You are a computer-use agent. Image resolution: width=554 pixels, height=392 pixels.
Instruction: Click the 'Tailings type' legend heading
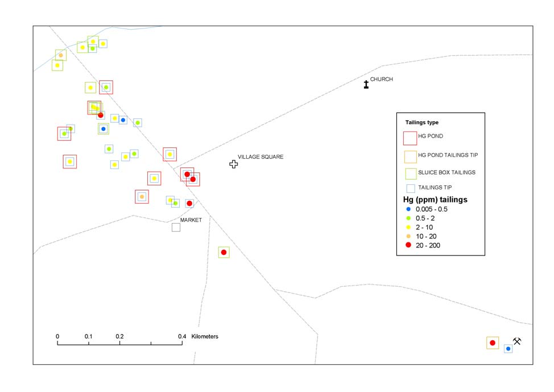pyautogui.click(x=421, y=122)
